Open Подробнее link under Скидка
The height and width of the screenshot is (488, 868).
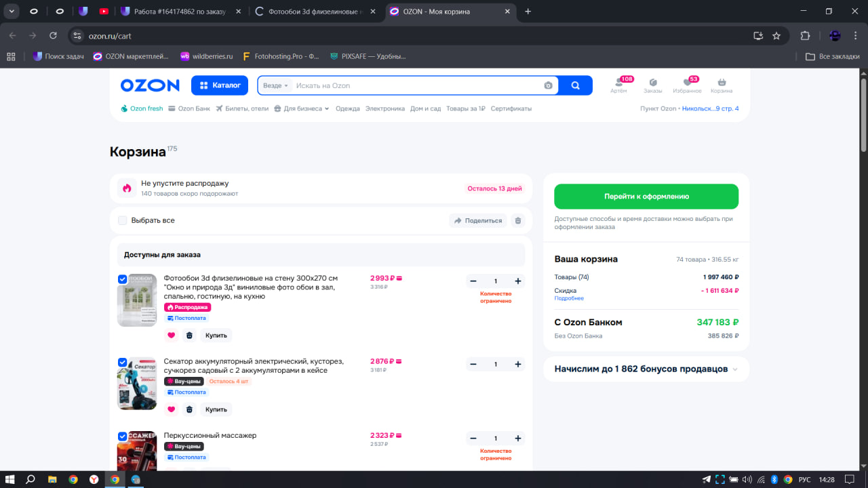click(569, 298)
